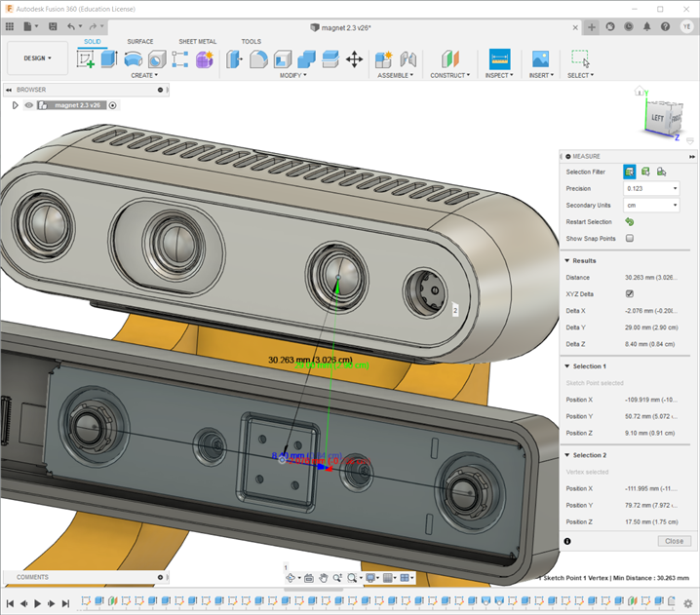Click the Close button in Measure panel
The width and height of the screenshot is (700, 615).
tap(673, 541)
